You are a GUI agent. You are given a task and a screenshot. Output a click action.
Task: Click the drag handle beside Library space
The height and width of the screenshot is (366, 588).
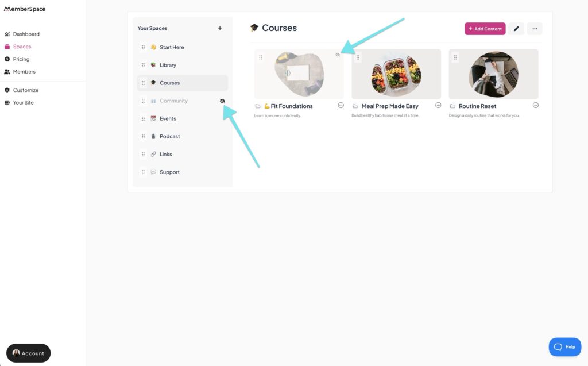(x=143, y=65)
